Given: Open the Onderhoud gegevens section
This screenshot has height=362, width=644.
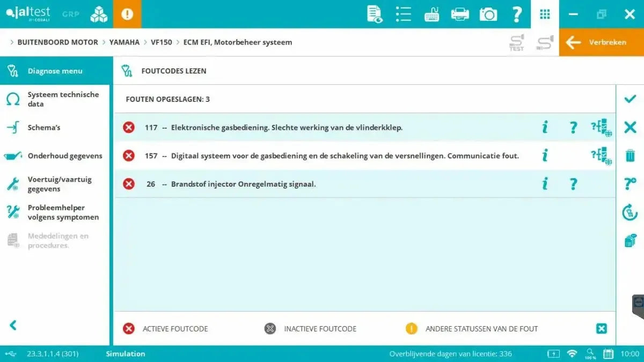Looking at the screenshot, I should click(x=65, y=156).
